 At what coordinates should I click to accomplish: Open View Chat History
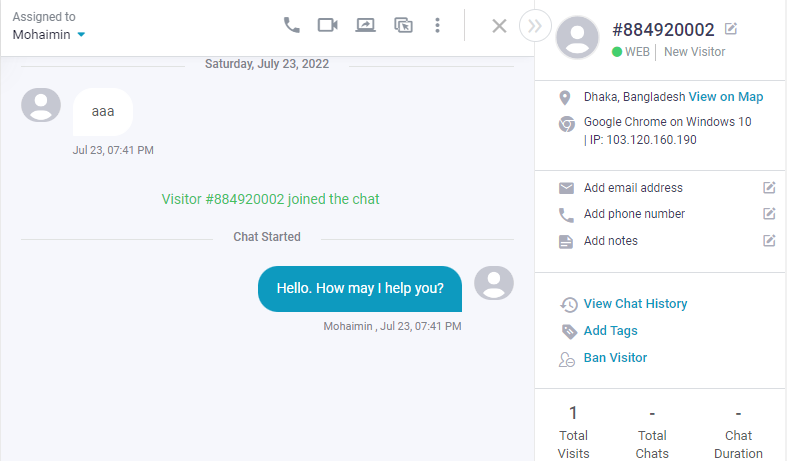pos(635,304)
